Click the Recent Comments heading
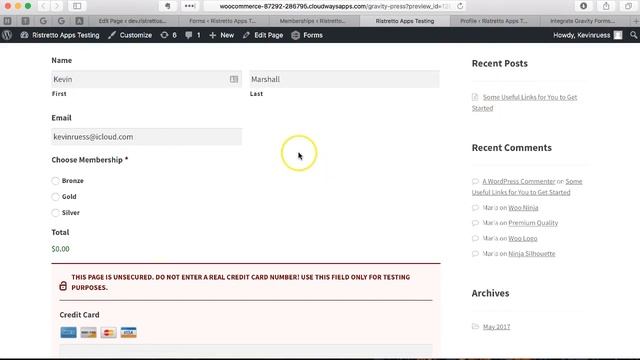The height and width of the screenshot is (360, 640). pos(511,147)
